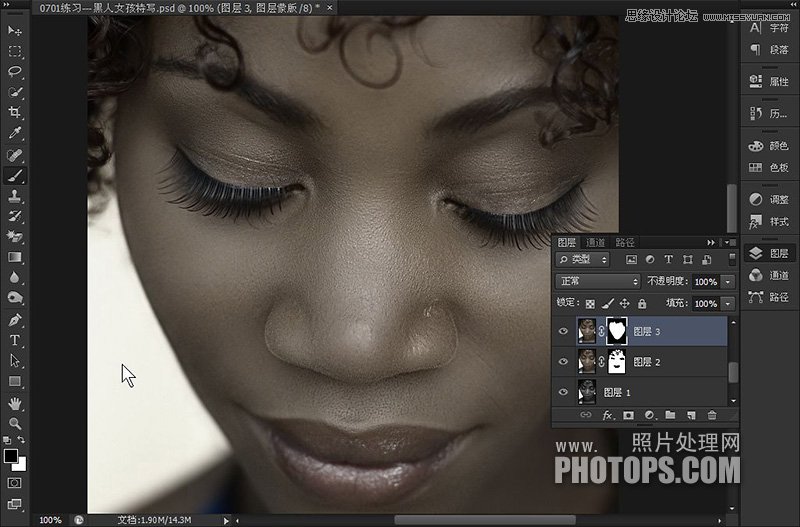The width and height of the screenshot is (800, 527).
Task: Toggle Quick Mask mode
Action: tap(14, 483)
